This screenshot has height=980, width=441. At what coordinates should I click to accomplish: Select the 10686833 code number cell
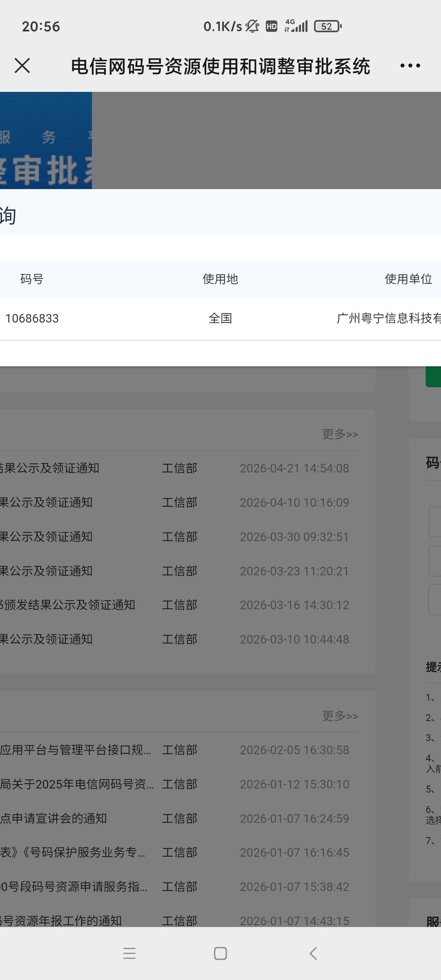pos(32,318)
